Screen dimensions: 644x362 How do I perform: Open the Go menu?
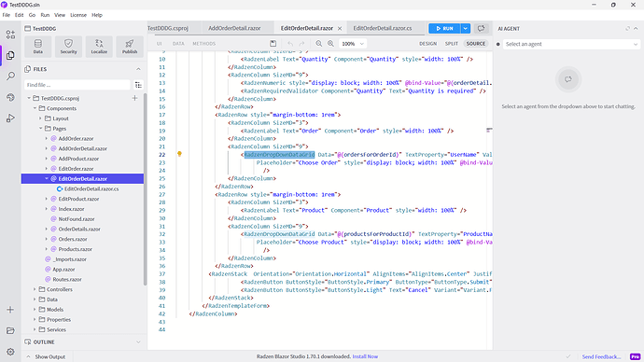pos(32,15)
